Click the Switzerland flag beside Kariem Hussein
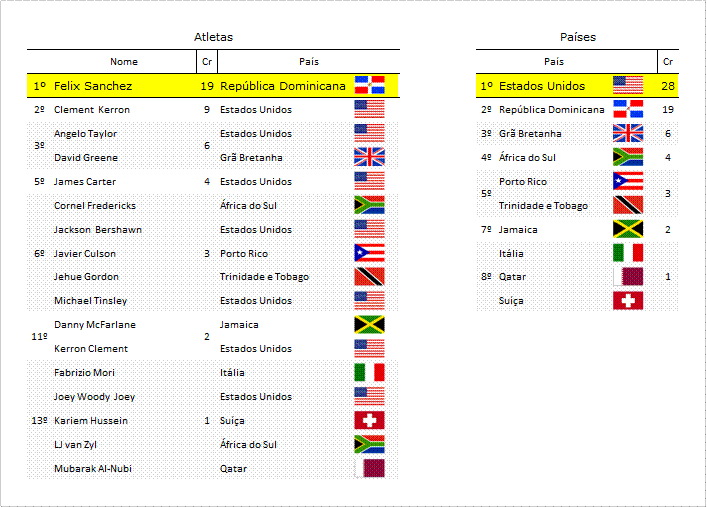707x507 pixels. pos(369,420)
